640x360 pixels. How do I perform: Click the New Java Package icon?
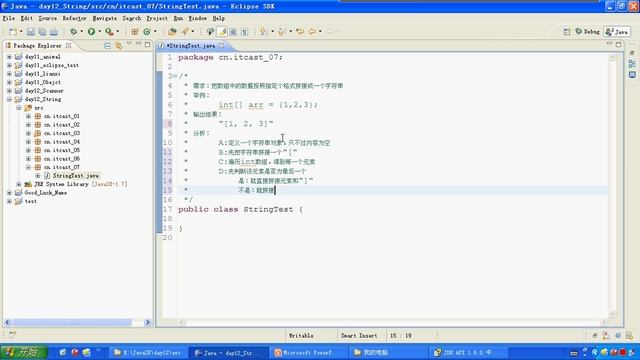(x=134, y=31)
